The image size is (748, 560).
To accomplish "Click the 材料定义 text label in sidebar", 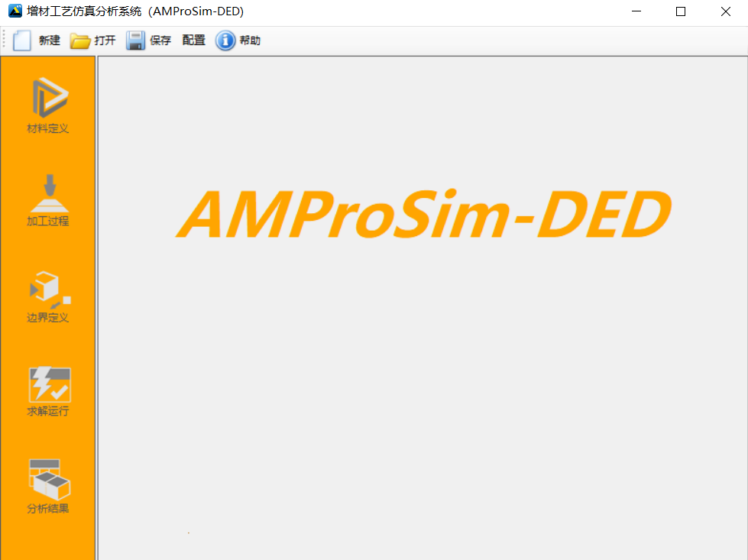I will [x=48, y=128].
